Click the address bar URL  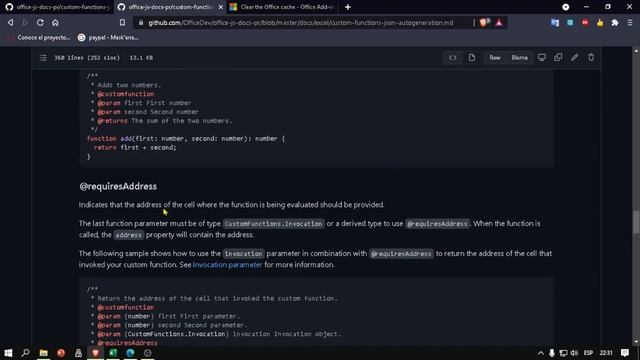pyautogui.click(x=300, y=23)
